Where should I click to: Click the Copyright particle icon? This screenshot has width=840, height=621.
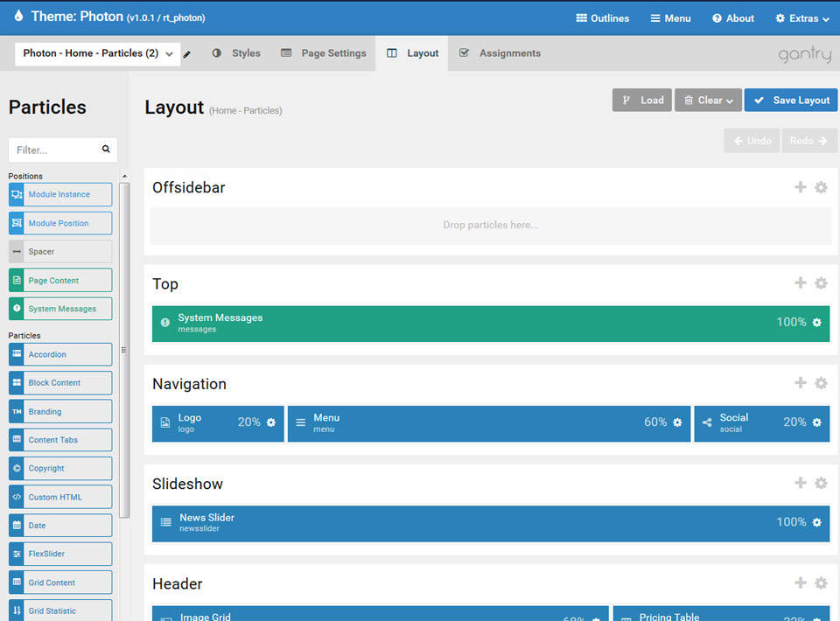coord(17,469)
